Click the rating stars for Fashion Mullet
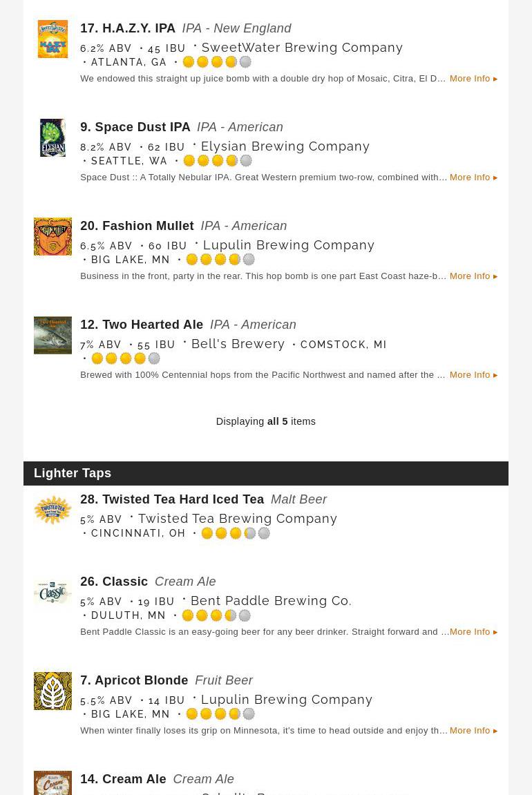This screenshot has height=795, width=532. pyautogui.click(x=220, y=260)
